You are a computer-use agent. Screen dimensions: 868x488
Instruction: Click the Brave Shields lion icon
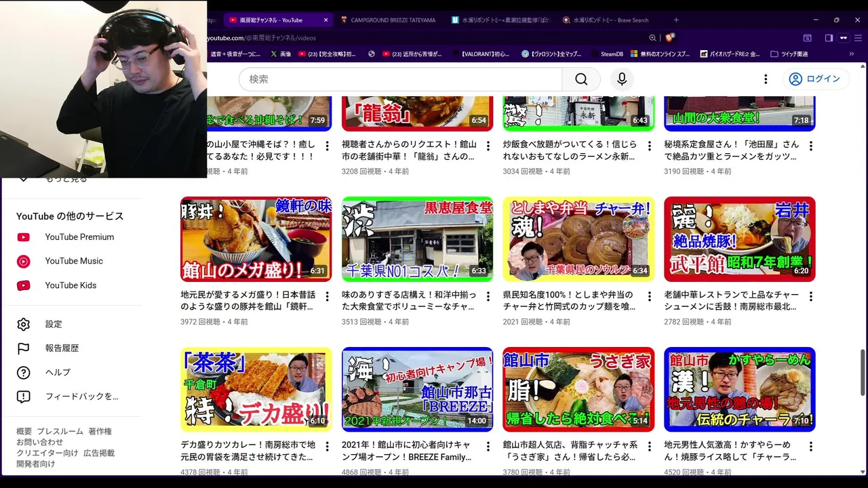tap(670, 38)
